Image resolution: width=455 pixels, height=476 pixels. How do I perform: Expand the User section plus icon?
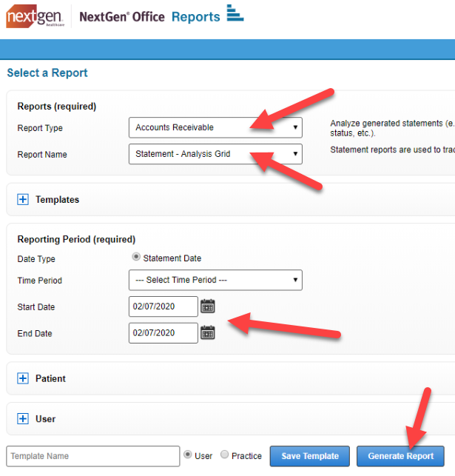pyautogui.click(x=22, y=419)
